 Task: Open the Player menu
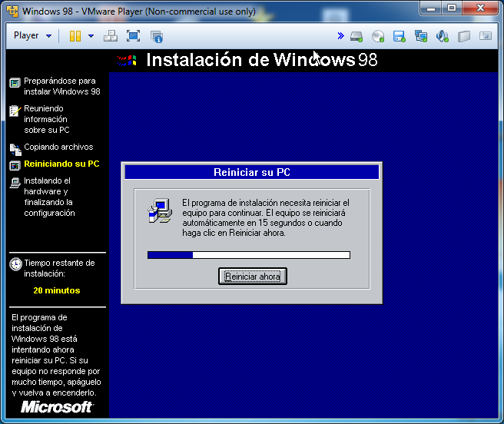point(32,36)
